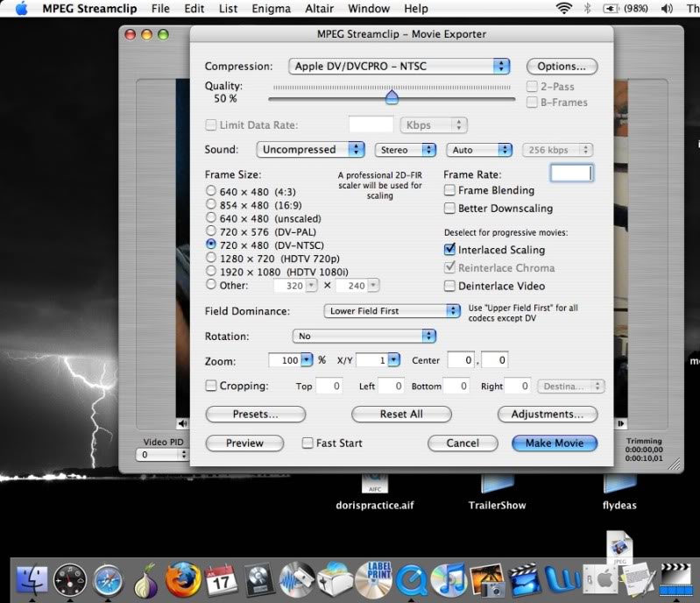Launch QuickTime Player from the dock
Screen dimensions: 700x603
(412, 580)
